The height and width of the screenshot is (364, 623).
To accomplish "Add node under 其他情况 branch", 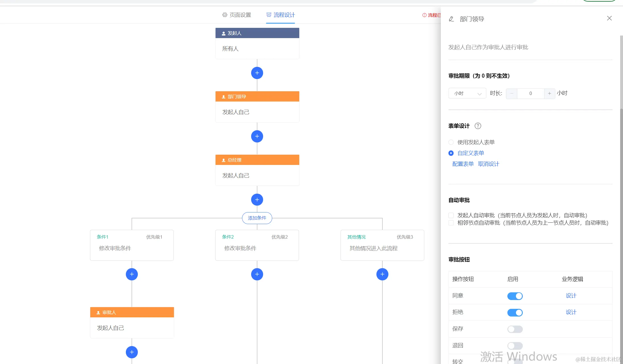I will click(382, 274).
